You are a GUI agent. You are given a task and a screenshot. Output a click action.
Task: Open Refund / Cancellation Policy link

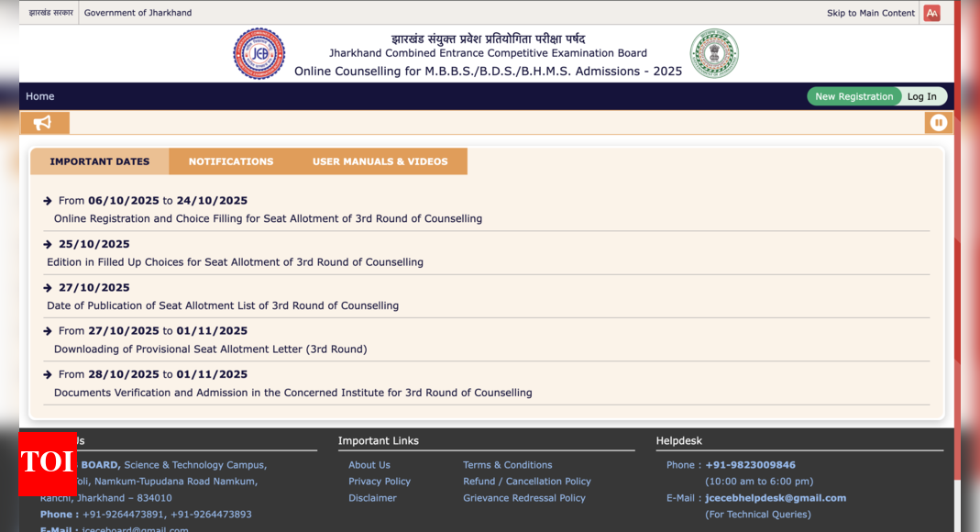pyautogui.click(x=526, y=482)
